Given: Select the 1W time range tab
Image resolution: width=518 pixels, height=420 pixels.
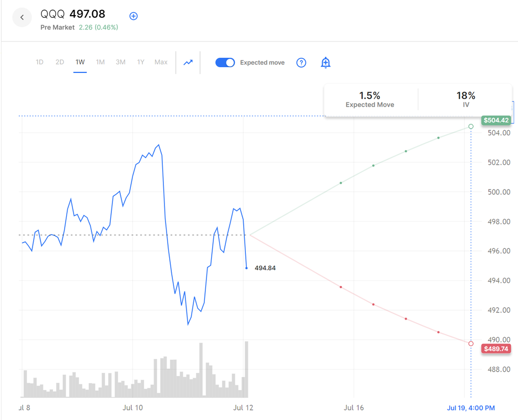Looking at the screenshot, I should [80, 62].
